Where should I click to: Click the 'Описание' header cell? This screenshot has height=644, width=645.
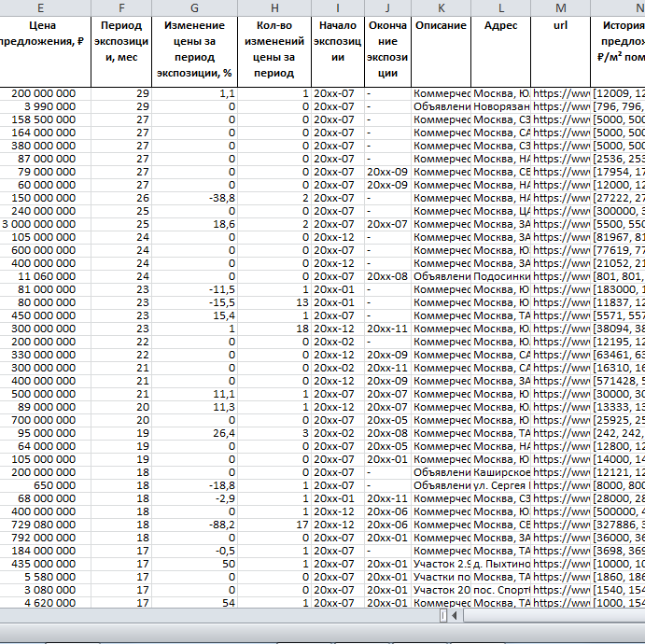pos(441,51)
